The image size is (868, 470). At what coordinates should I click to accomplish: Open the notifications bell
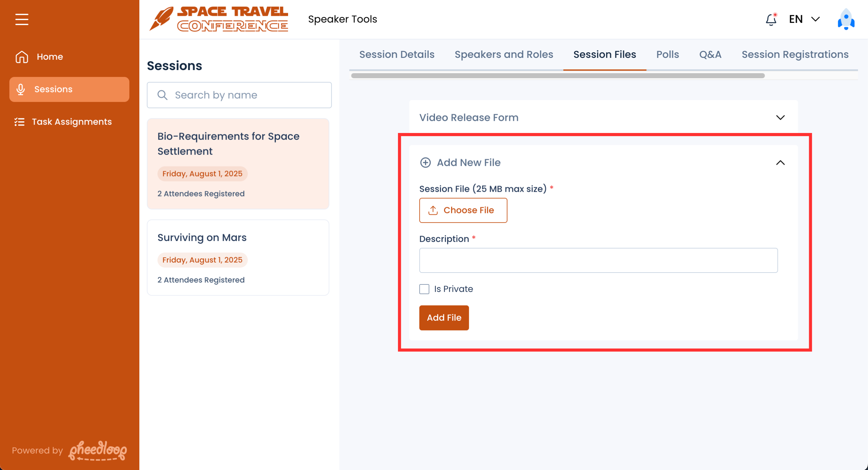tap(771, 19)
